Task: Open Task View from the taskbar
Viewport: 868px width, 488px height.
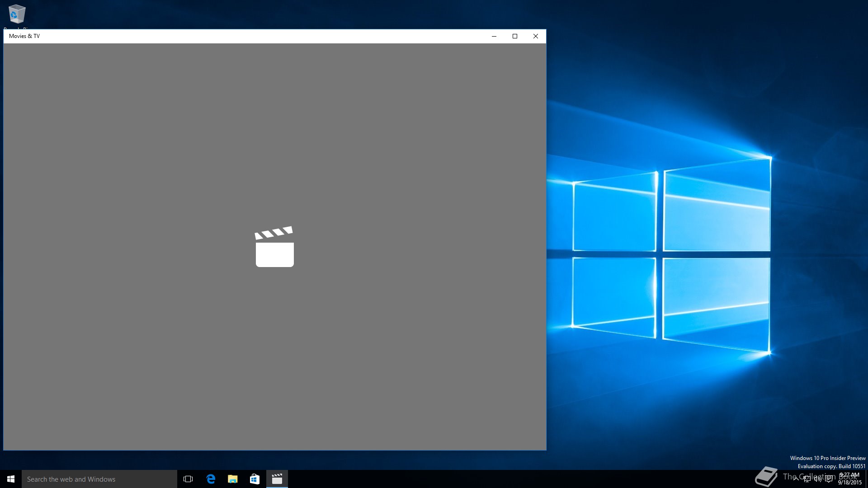Action: tap(188, 479)
